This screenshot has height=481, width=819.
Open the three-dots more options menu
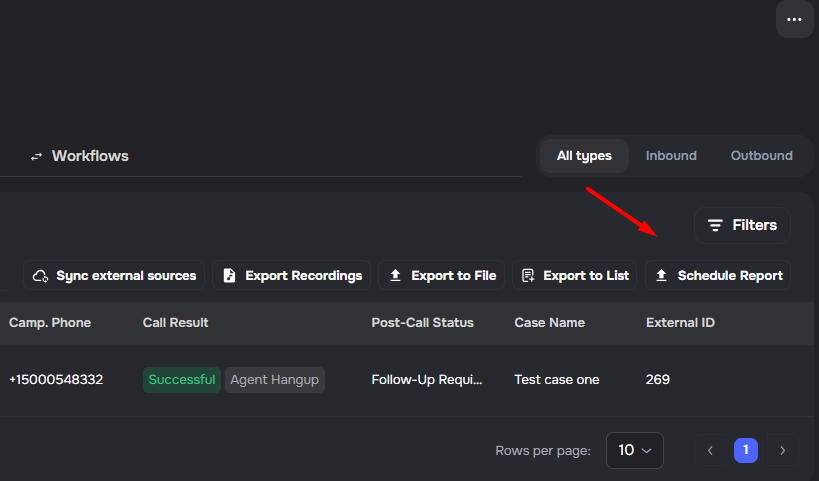pyautogui.click(x=794, y=19)
